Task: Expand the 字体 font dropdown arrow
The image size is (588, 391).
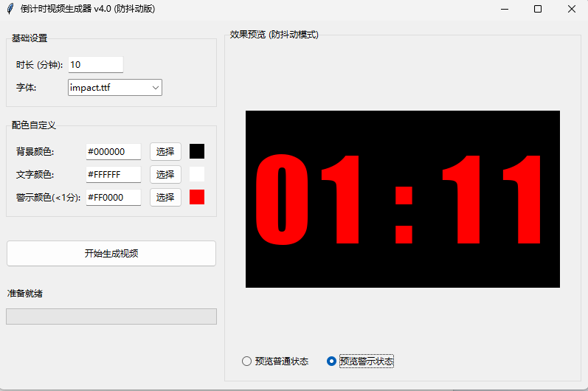Action: click(x=155, y=88)
